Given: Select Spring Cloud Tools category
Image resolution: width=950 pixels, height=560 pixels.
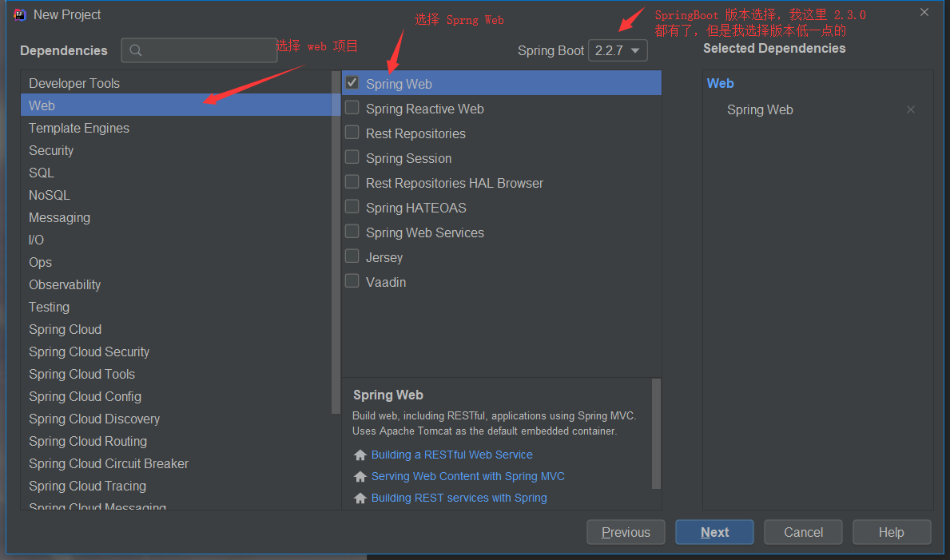Looking at the screenshot, I should click(x=176, y=375).
